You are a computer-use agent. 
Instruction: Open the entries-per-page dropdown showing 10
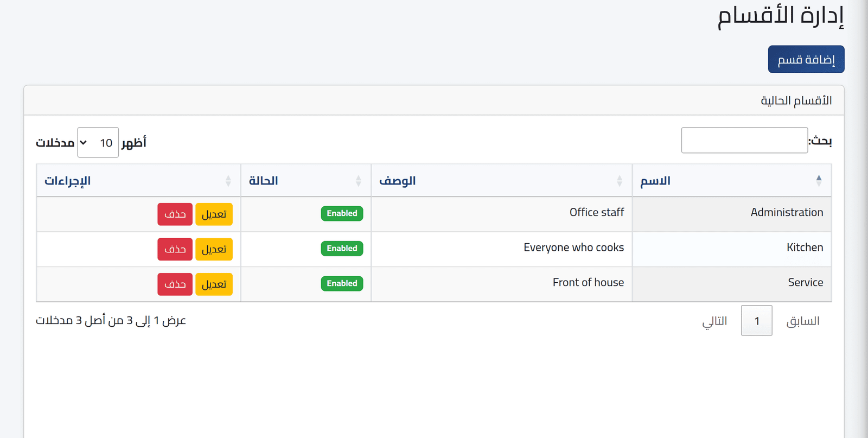(98, 143)
